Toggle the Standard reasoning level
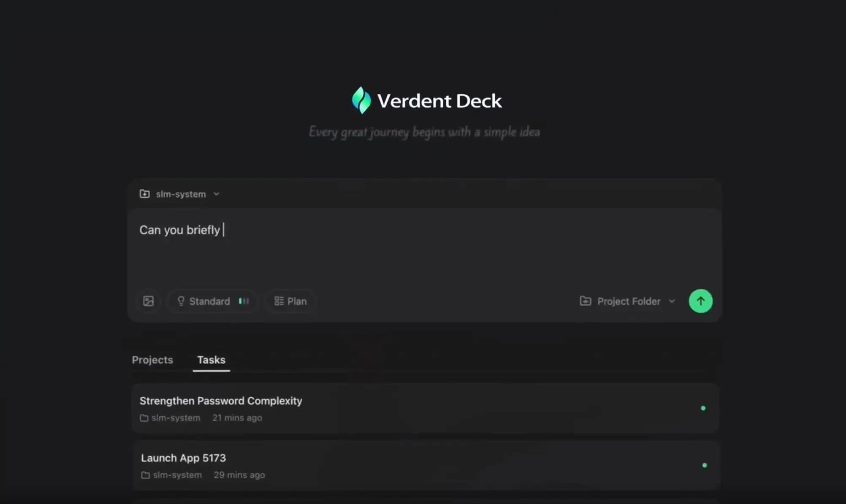This screenshot has width=846, height=504. coord(209,301)
